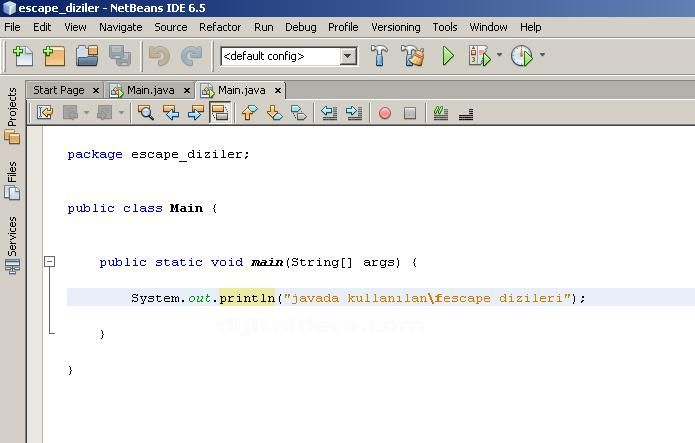The width and height of the screenshot is (695, 443).
Task: Click the New Project icon
Action: coord(53,56)
